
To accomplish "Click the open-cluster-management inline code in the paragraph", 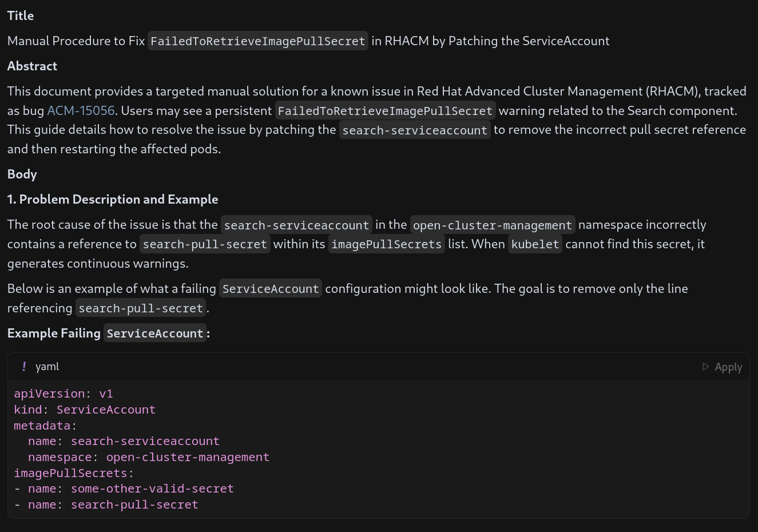I will (x=492, y=225).
